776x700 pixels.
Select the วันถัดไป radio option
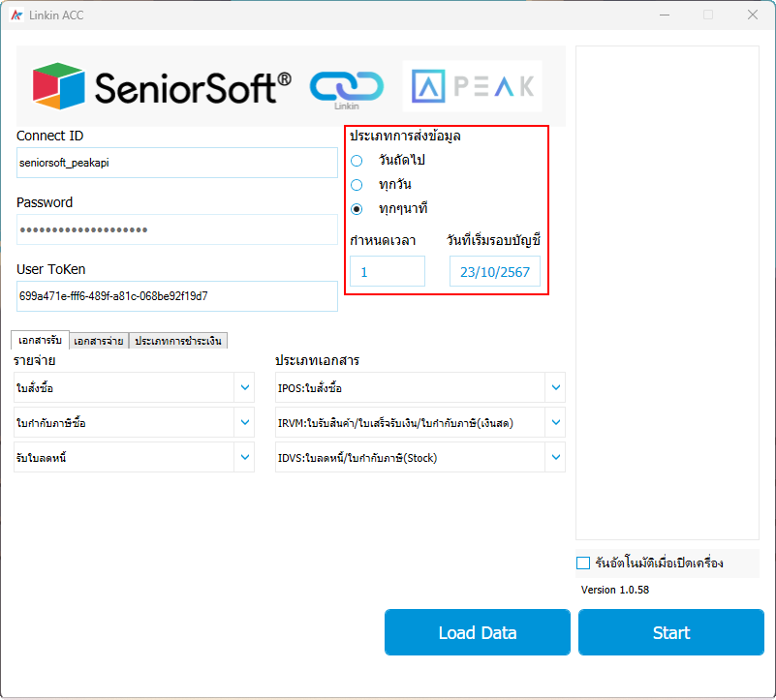tap(357, 161)
